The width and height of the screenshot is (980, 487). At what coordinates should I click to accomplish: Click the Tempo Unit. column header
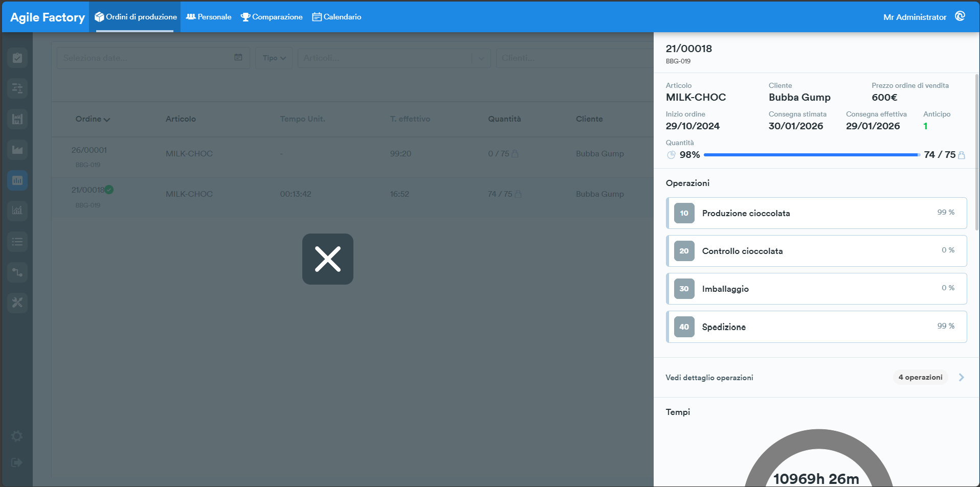click(302, 119)
